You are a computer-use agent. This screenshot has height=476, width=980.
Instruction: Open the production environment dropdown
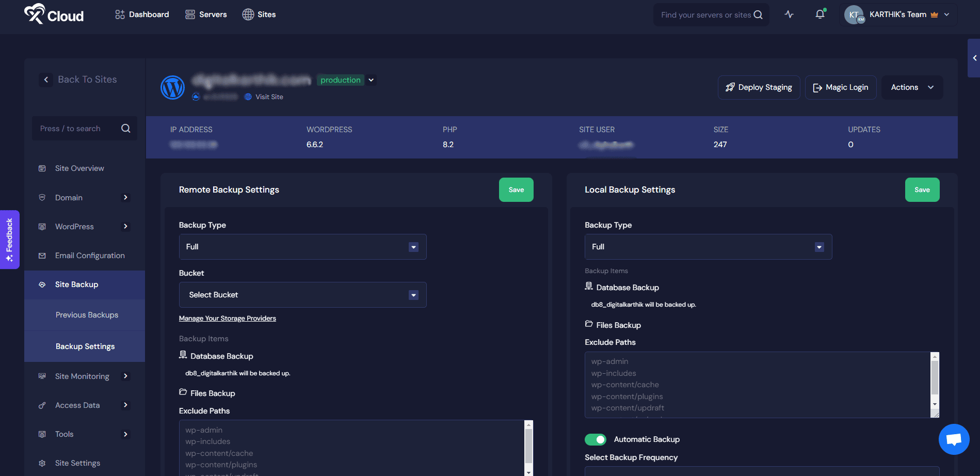(371, 80)
